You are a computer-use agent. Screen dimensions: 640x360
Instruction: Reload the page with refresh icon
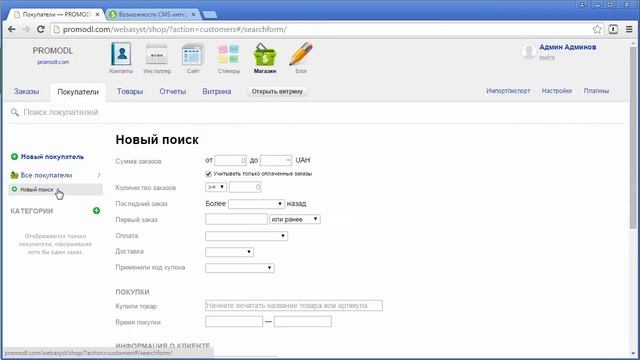tap(40, 29)
